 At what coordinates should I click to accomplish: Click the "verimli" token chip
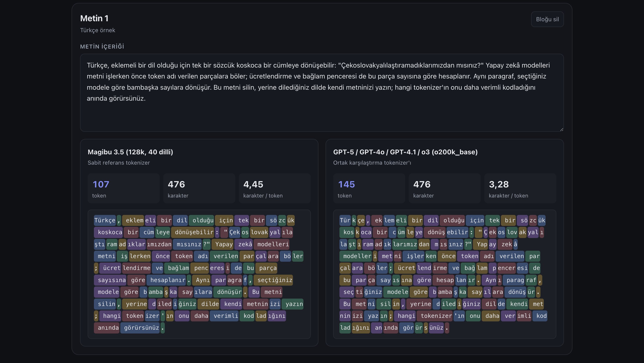(x=224, y=316)
